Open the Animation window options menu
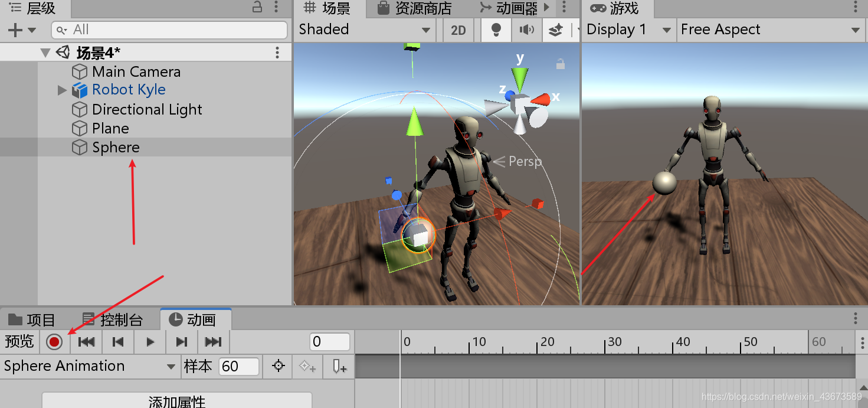The image size is (868, 408). coord(856,319)
